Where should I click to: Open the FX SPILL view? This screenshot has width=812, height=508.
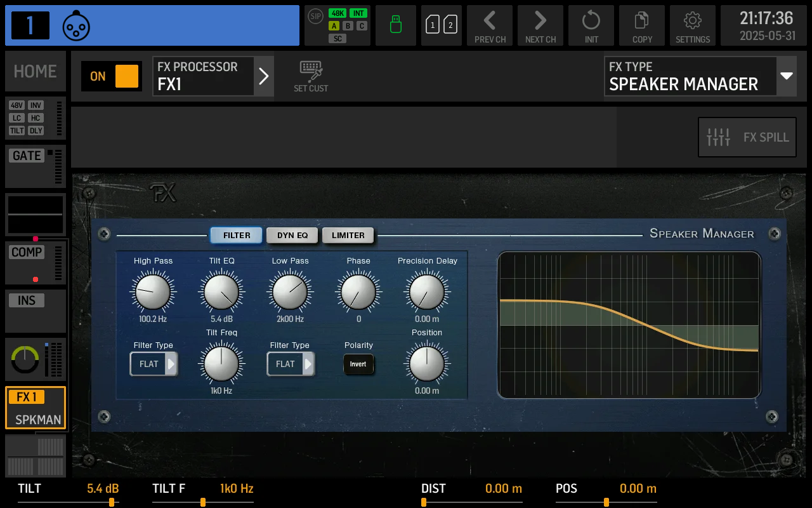[x=747, y=137]
